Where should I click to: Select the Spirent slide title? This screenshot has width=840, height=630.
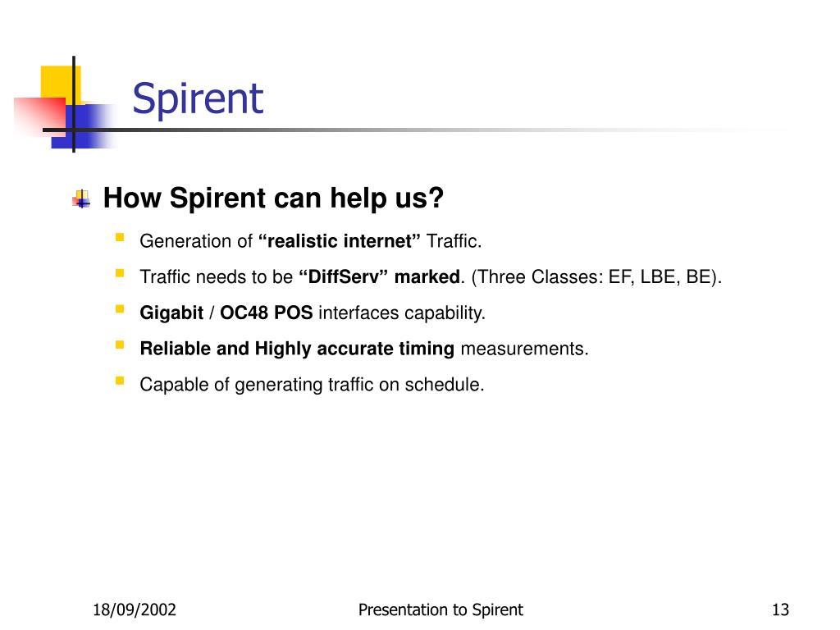[x=198, y=99]
